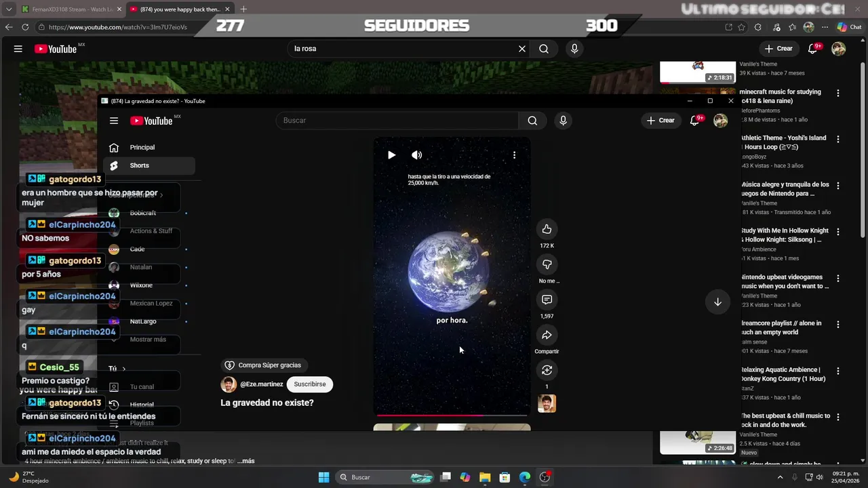
Task: Open account avatar in front YouTube window
Action: click(x=721, y=121)
